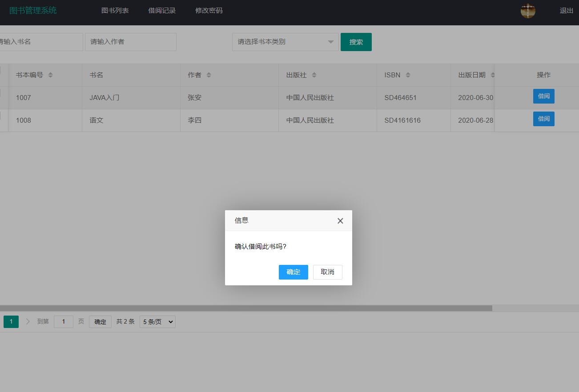The height and width of the screenshot is (392, 579).
Task: Open the 修改密码 page
Action: point(209,10)
